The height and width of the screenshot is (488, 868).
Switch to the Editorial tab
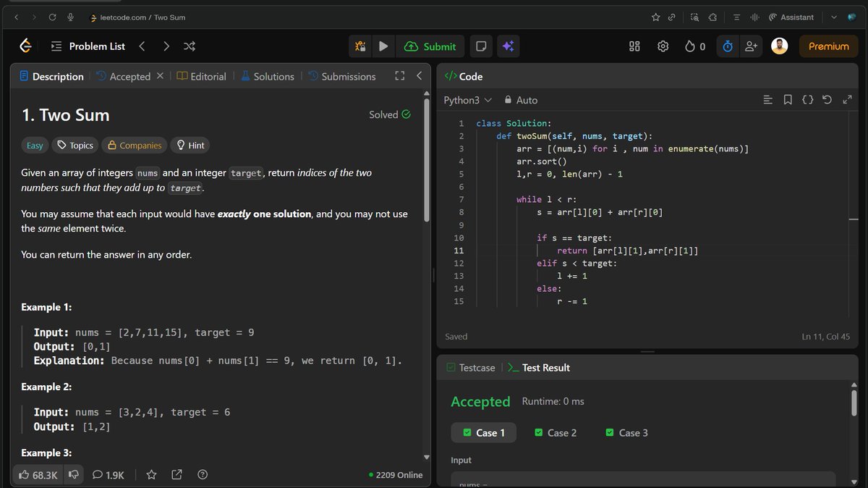click(201, 76)
